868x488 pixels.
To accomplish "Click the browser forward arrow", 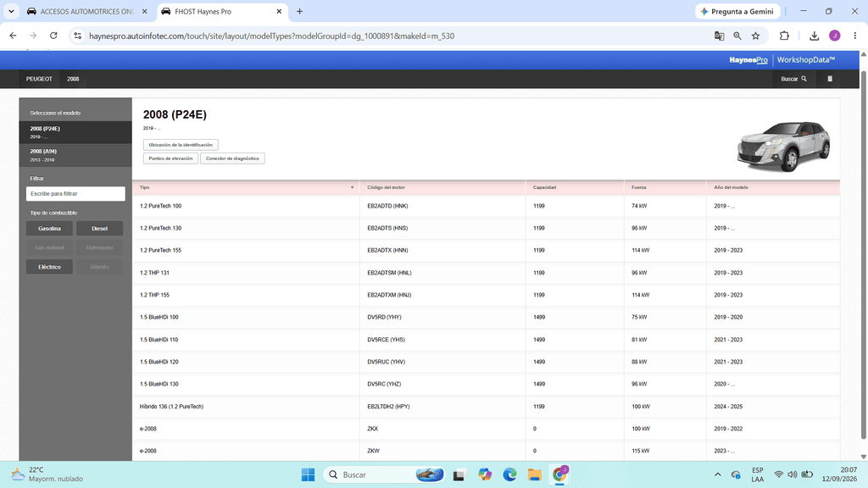I will tap(33, 36).
